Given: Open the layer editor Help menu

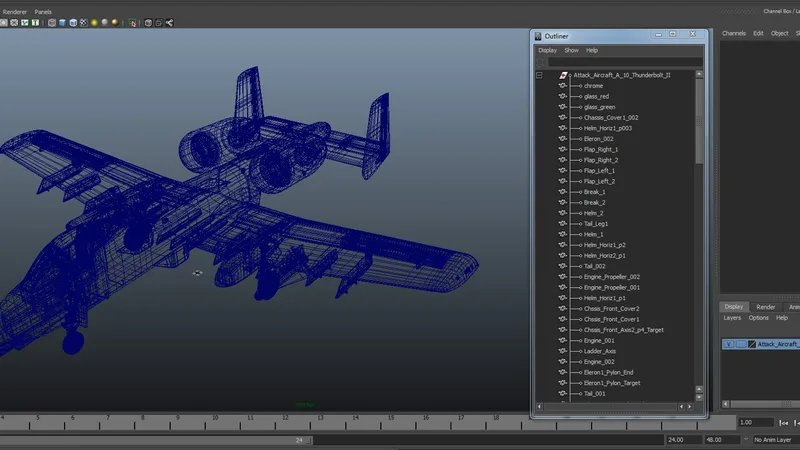Looking at the screenshot, I should (782, 317).
